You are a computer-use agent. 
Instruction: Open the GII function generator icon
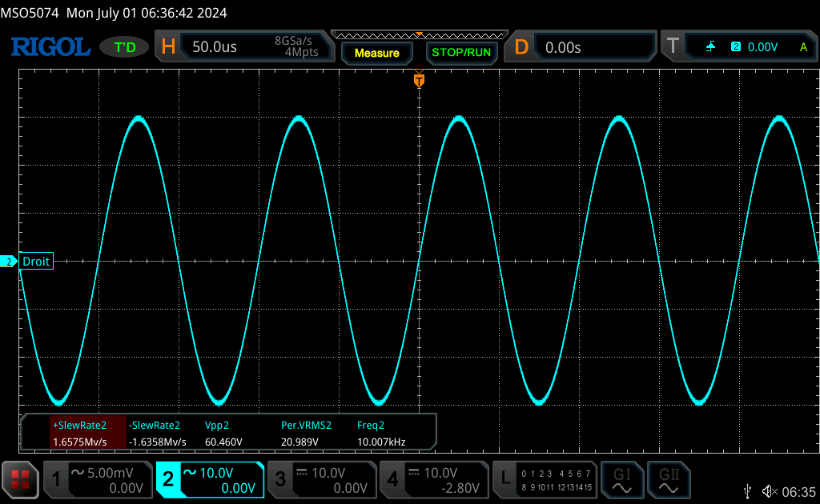coord(669,480)
